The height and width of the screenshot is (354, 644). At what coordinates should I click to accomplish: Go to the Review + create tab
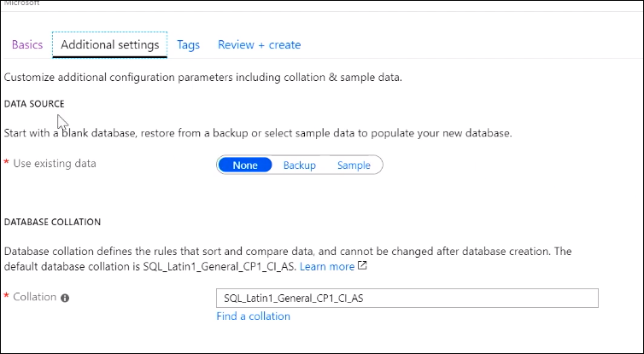(259, 44)
